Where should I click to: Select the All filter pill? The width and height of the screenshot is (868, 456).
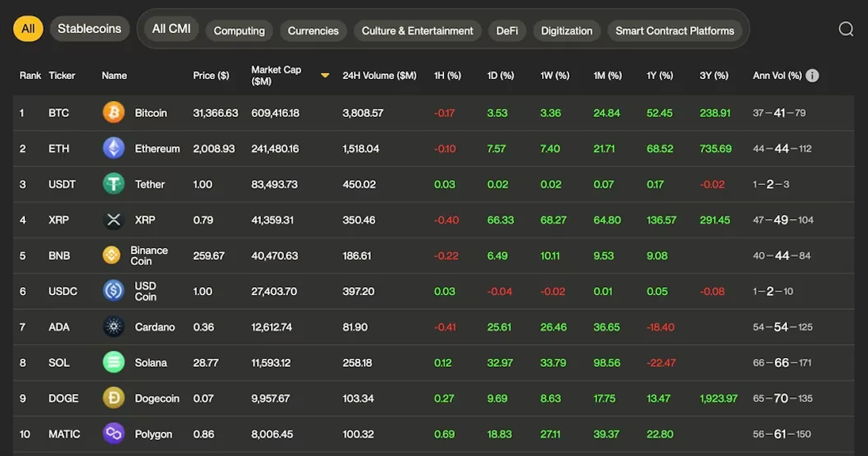[x=28, y=29]
